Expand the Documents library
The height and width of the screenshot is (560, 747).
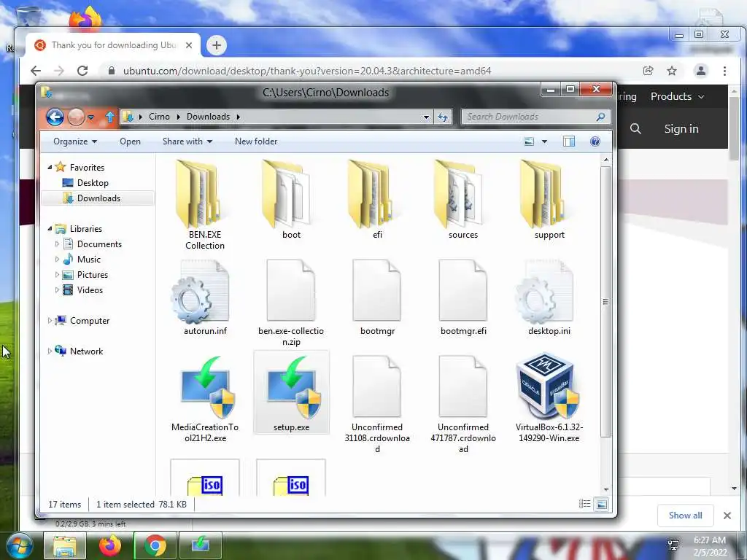pyautogui.click(x=57, y=244)
